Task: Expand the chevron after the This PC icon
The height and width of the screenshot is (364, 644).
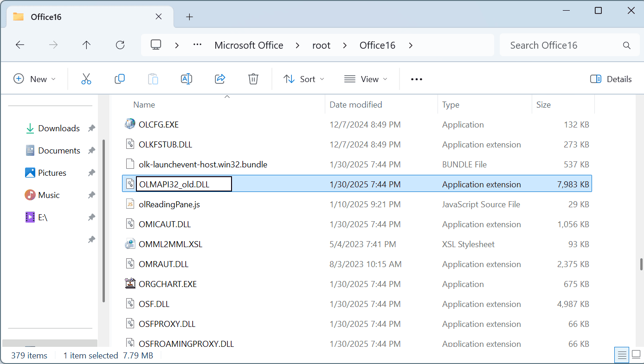Action: coord(177,45)
